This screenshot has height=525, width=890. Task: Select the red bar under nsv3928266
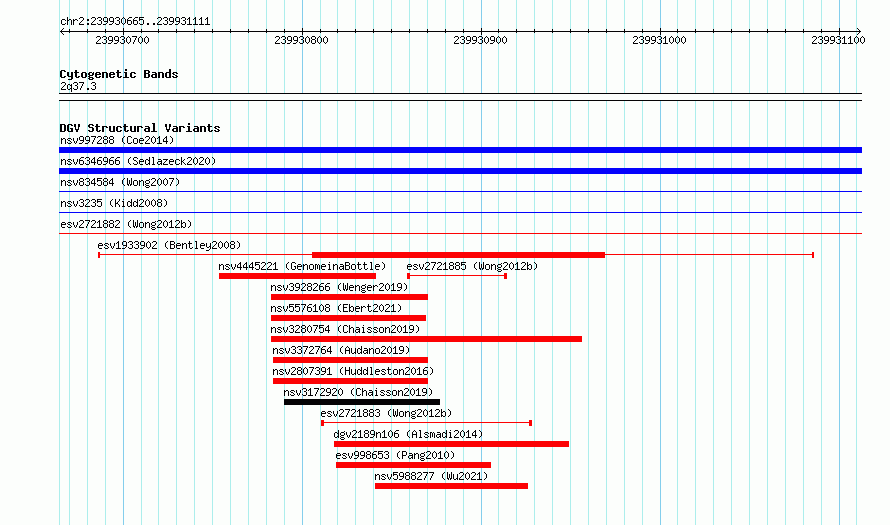click(349, 297)
